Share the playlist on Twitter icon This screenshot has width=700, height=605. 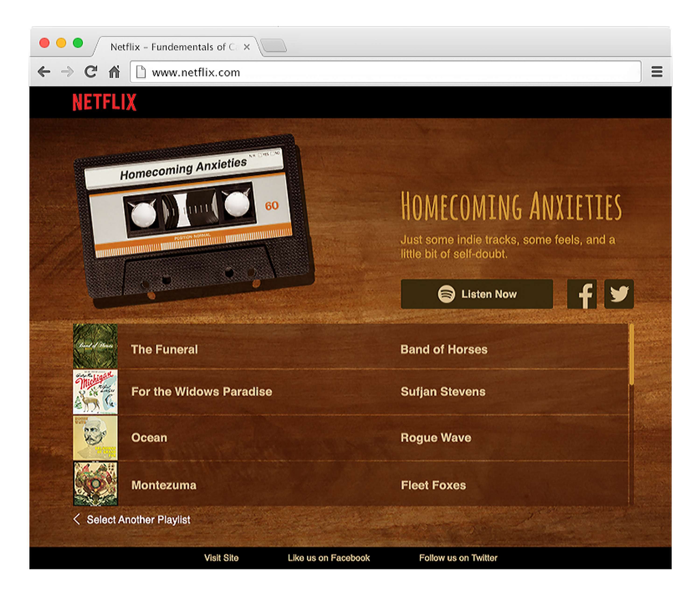pos(619,294)
